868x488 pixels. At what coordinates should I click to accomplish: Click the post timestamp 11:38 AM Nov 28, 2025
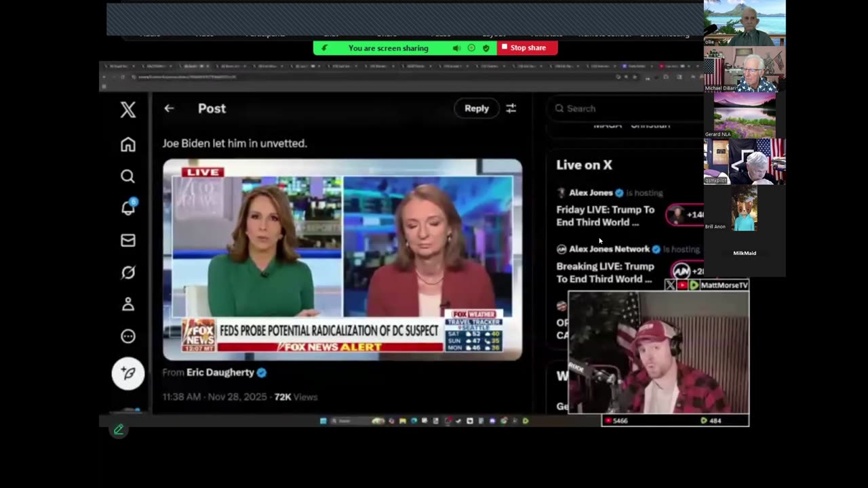point(215,396)
